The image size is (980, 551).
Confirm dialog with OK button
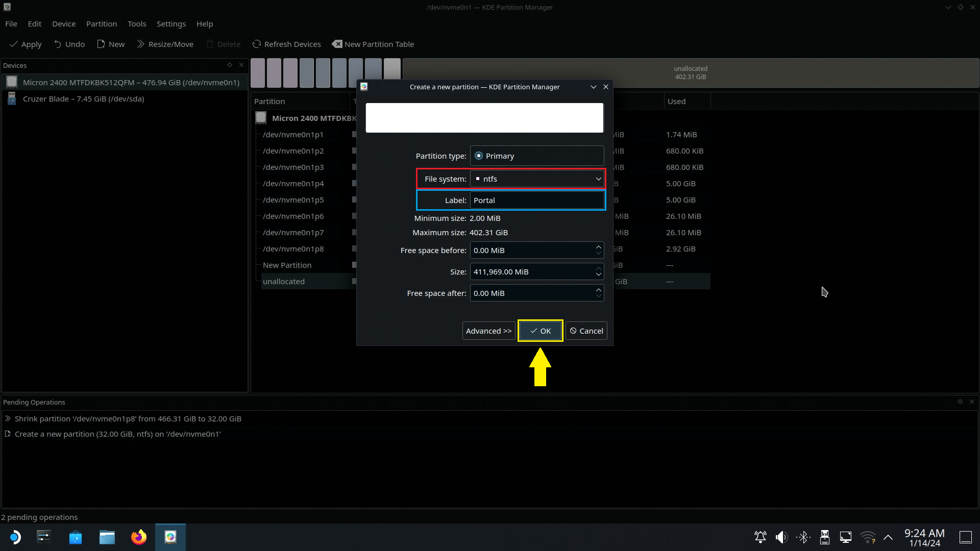pos(540,331)
